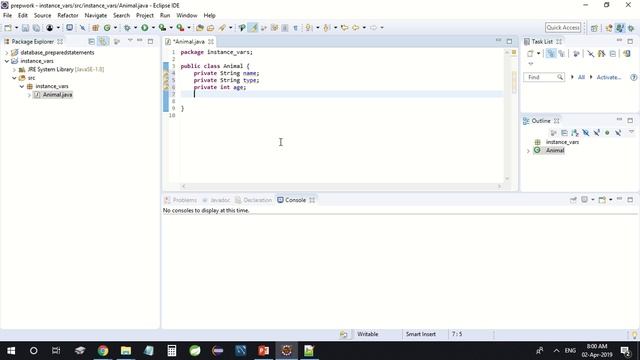The height and width of the screenshot is (360, 640).
Task: Open PowerPoint from the taskbar
Action: (264, 351)
